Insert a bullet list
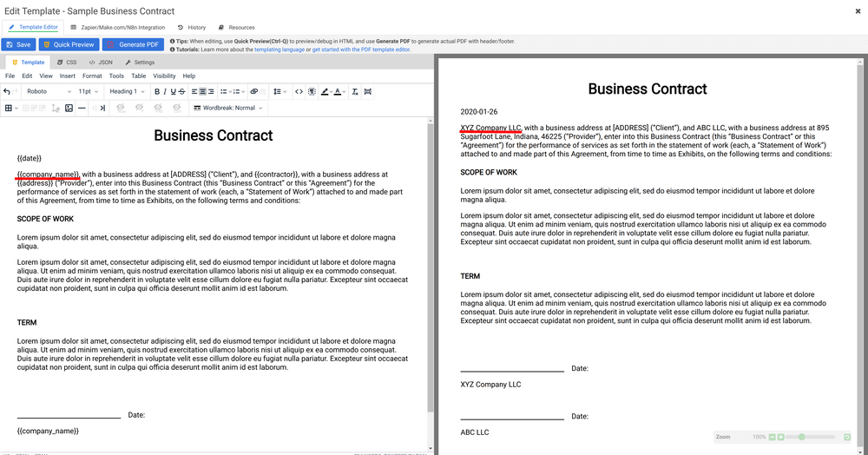Screen dimensions: 868x455 [x=223, y=91]
